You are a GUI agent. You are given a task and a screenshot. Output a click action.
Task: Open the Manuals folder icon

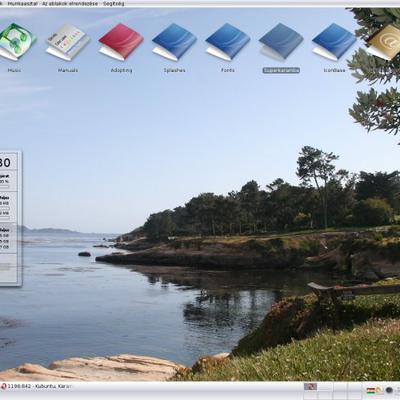[68, 42]
